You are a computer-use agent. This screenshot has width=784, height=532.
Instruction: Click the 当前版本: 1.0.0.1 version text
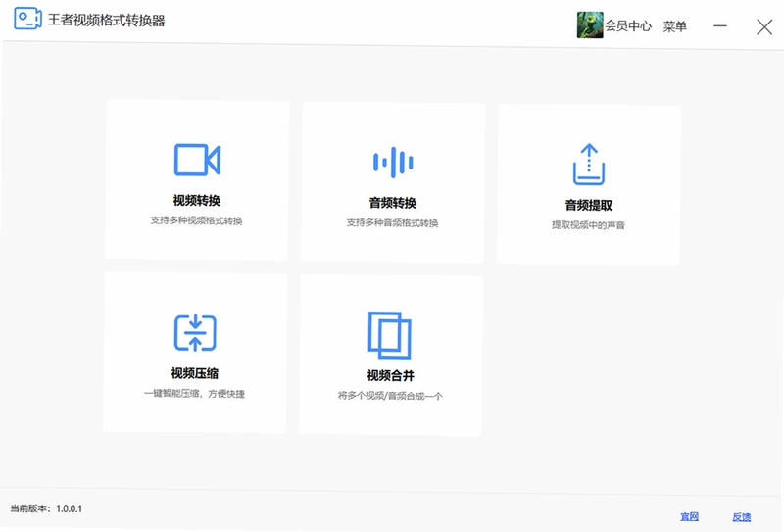click(x=46, y=508)
